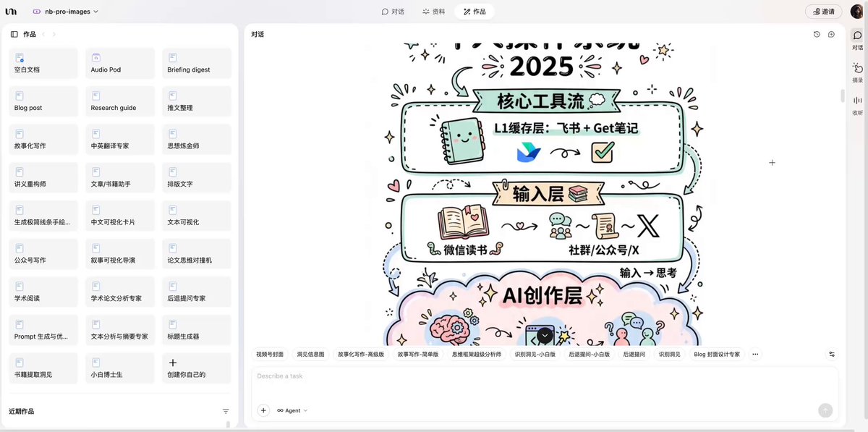Click the app logo in the top-left corner
This screenshot has width=868, height=432.
tap(10, 11)
